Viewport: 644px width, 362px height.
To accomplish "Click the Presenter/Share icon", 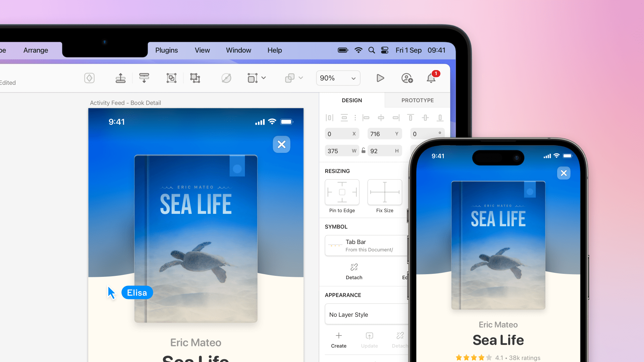I will (x=407, y=78).
